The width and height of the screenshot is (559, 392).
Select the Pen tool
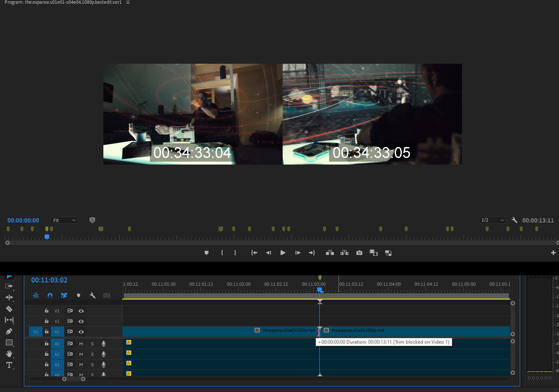9,332
